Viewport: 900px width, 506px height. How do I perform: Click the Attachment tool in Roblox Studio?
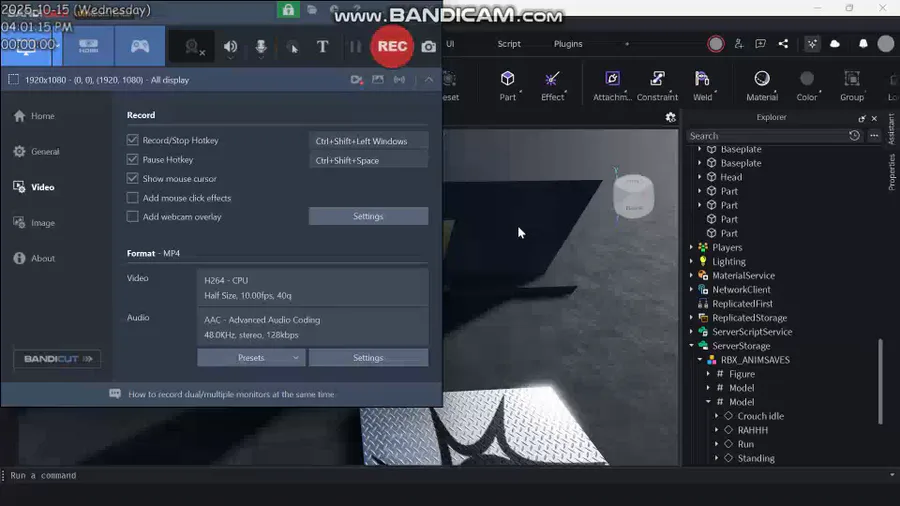click(x=612, y=85)
